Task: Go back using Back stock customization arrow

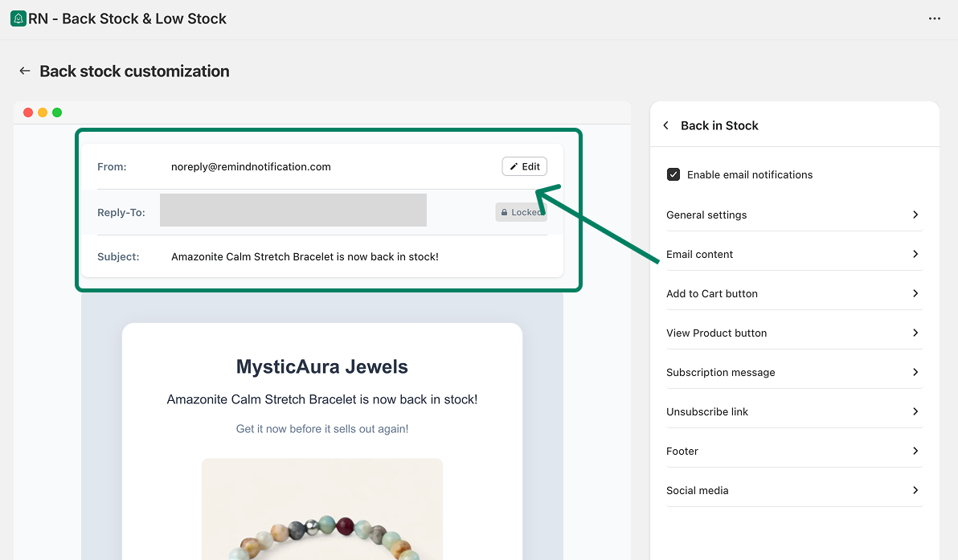Action: (25, 72)
